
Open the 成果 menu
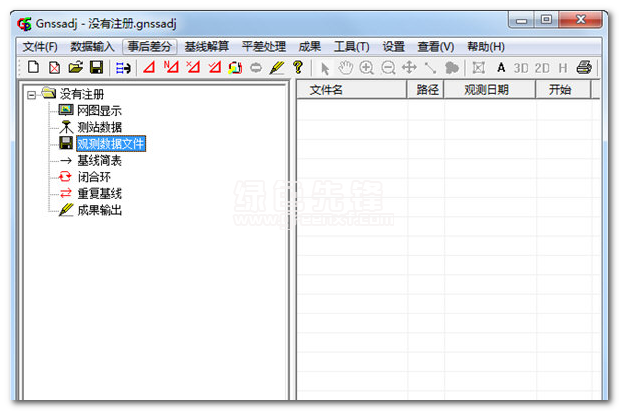point(310,47)
